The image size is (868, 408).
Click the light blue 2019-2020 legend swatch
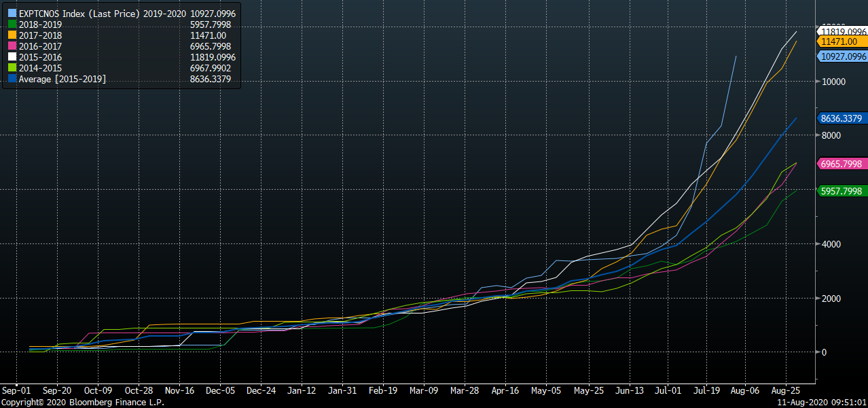pos(12,14)
